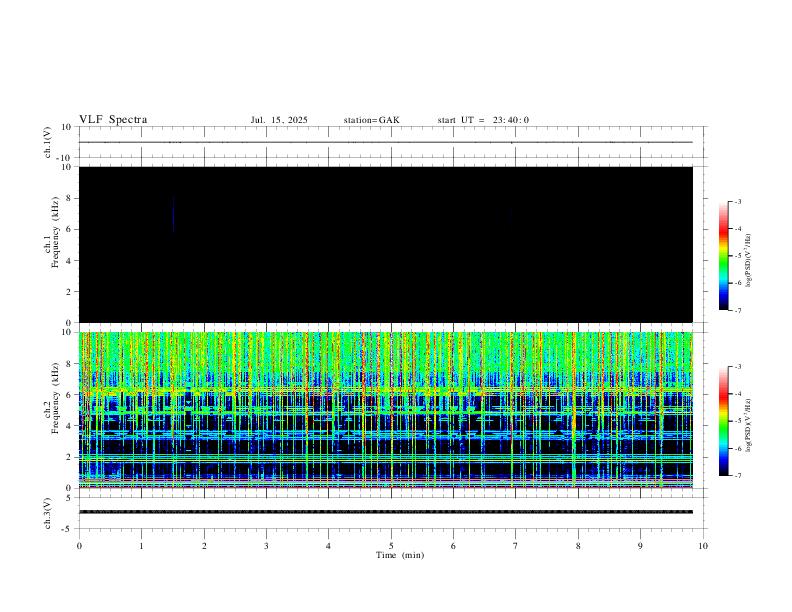The image size is (792, 612).
Task: Click the 'station=GAK' label
Action: pos(371,120)
